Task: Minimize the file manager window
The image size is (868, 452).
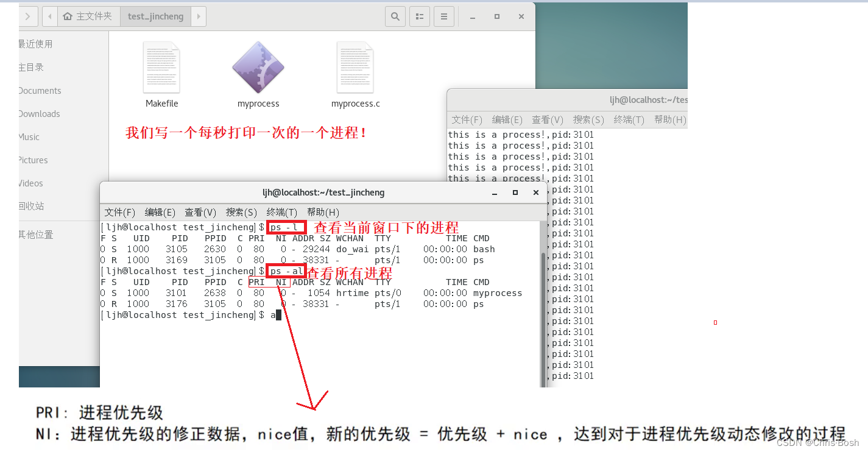Action: (473, 17)
